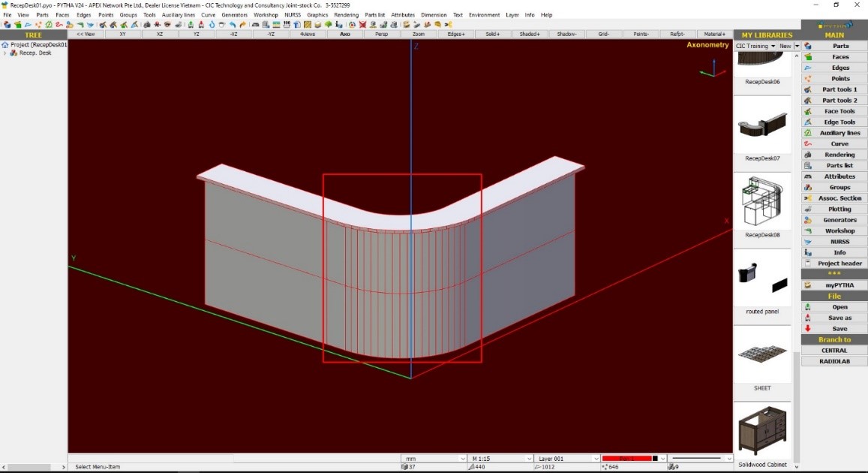Image resolution: width=868 pixels, height=473 pixels.
Task: Click the Save as button
Action: coord(839,318)
